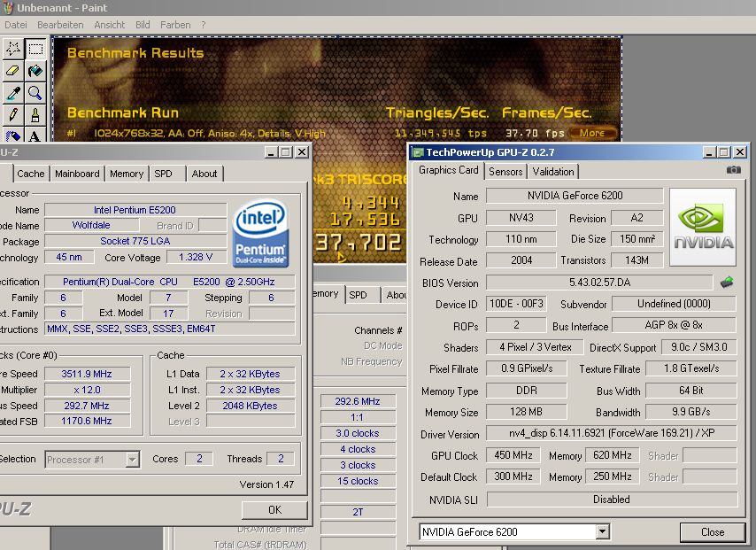Click the 2T command rate value
Image resolution: width=756 pixels, height=550 pixels.
[x=358, y=512]
